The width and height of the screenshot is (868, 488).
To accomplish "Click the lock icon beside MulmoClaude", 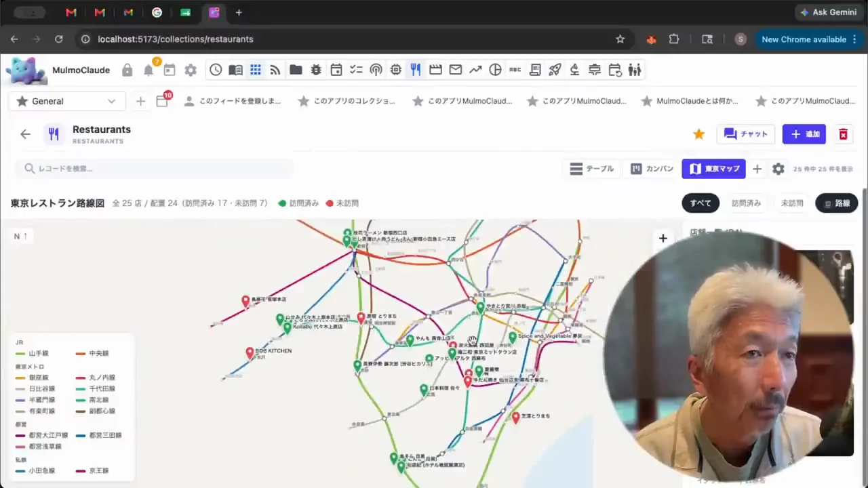I will point(127,70).
